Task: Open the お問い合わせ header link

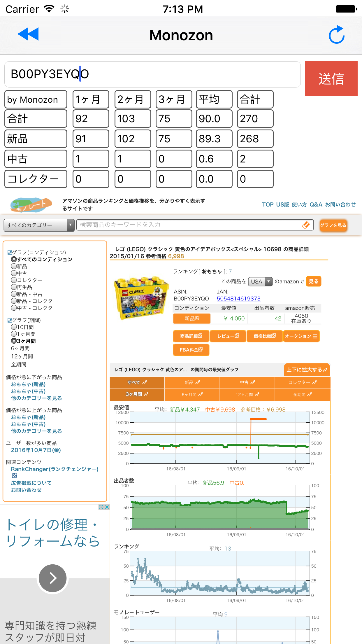Action: (340, 204)
